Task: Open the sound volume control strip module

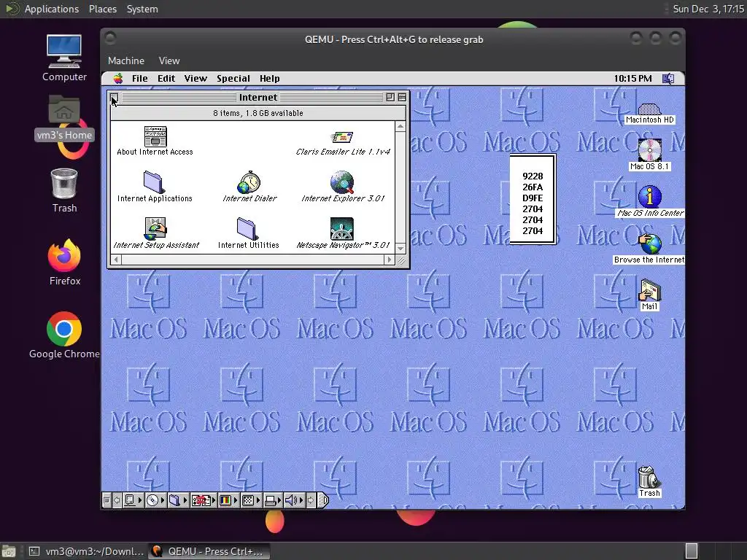Action: tap(295, 500)
